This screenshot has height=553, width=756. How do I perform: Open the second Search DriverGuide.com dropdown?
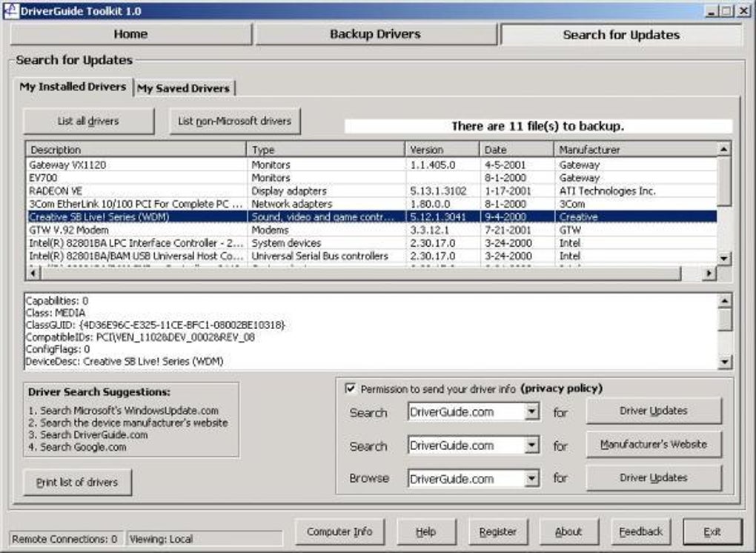pyautogui.click(x=532, y=445)
